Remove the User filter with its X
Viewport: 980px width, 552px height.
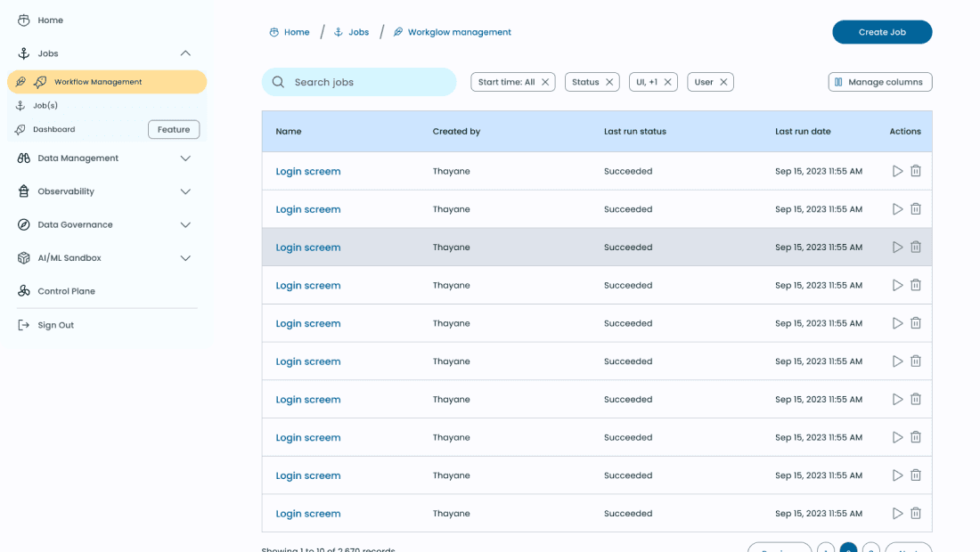coord(723,82)
